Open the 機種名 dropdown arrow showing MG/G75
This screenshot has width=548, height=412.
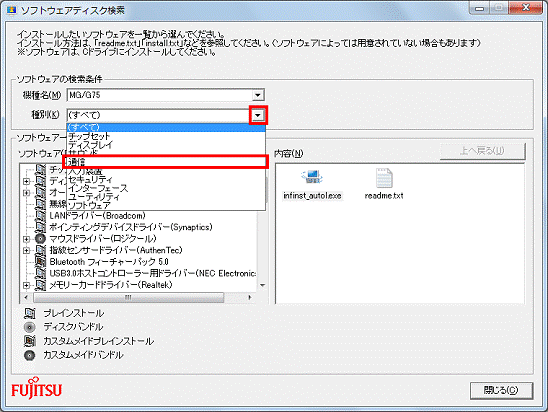258,95
